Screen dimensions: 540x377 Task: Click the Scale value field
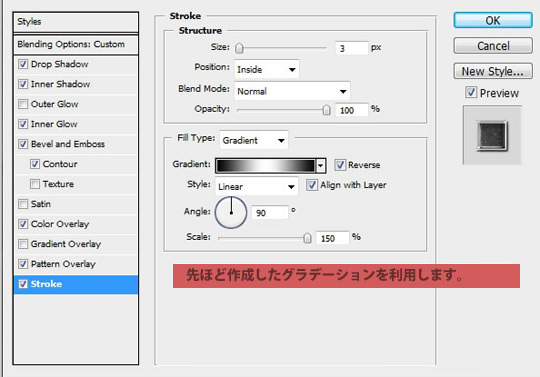(x=332, y=238)
